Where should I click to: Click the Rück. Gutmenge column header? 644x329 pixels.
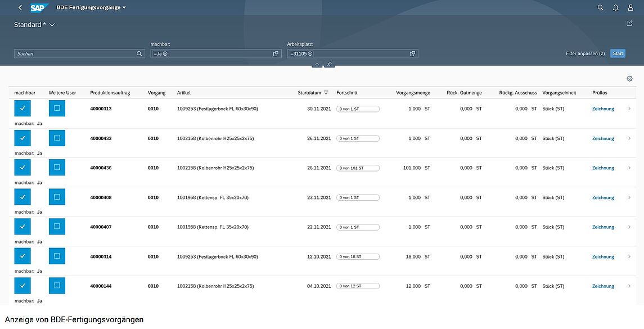tap(464, 93)
